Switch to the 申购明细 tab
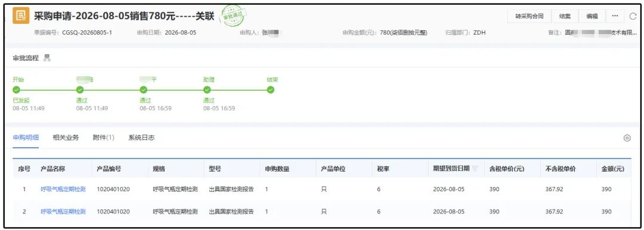This screenshot has height=230, width=644. (x=26, y=138)
